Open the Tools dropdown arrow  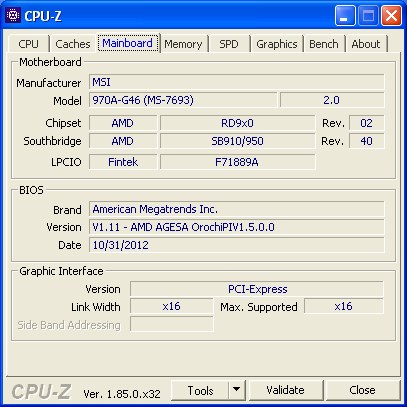[237, 390]
